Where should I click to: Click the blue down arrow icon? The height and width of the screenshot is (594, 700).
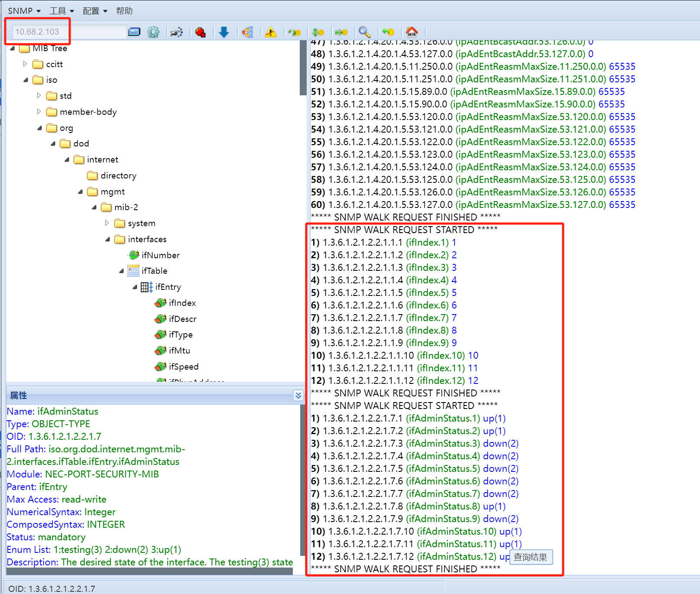click(224, 32)
